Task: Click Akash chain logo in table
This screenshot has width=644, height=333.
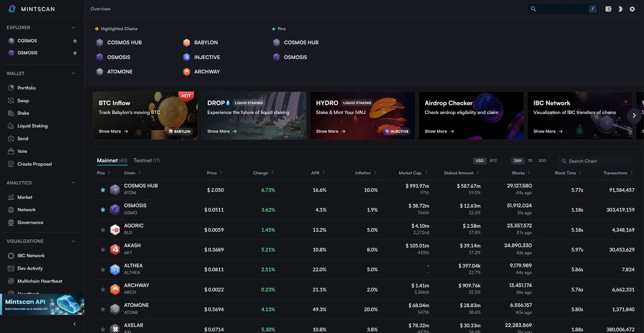Action: [x=115, y=249]
